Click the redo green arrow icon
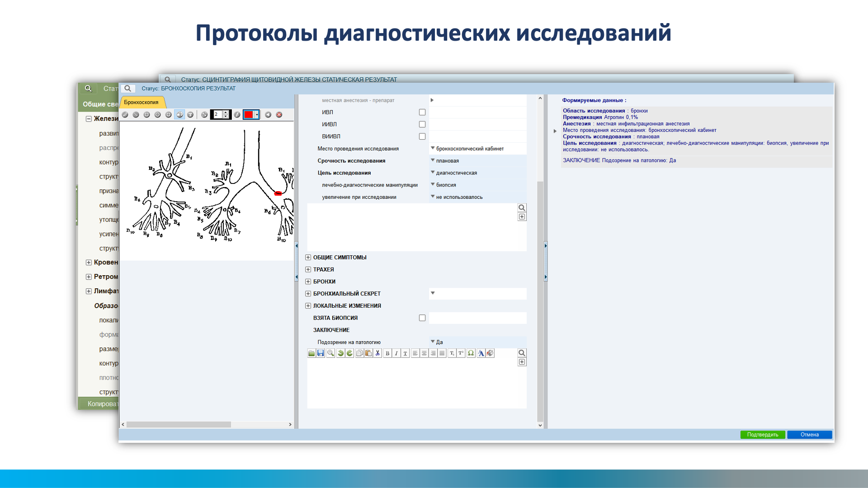The image size is (868, 488). click(x=349, y=353)
